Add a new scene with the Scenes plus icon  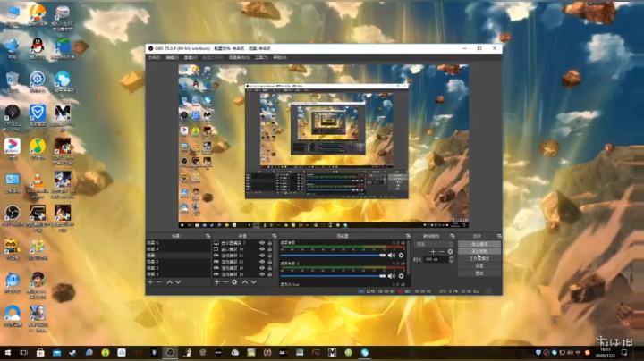point(150,282)
